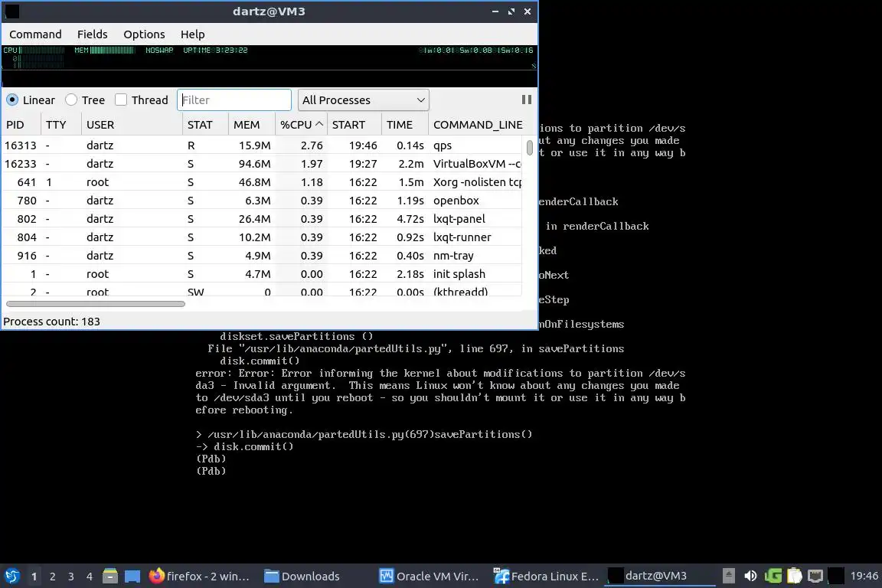882x588 pixels.
Task: Sort by the %CPU column header
Action: click(x=301, y=125)
